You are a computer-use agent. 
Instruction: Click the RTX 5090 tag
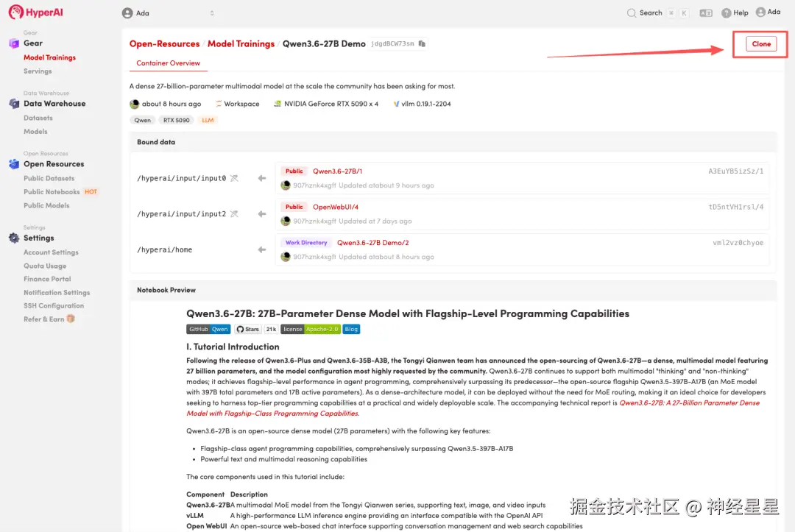pyautogui.click(x=177, y=120)
